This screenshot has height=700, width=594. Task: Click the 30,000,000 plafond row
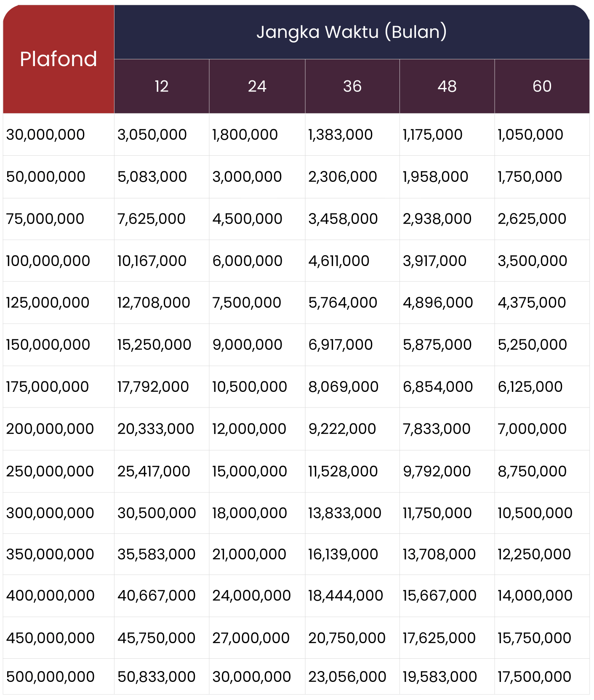pos(45,135)
